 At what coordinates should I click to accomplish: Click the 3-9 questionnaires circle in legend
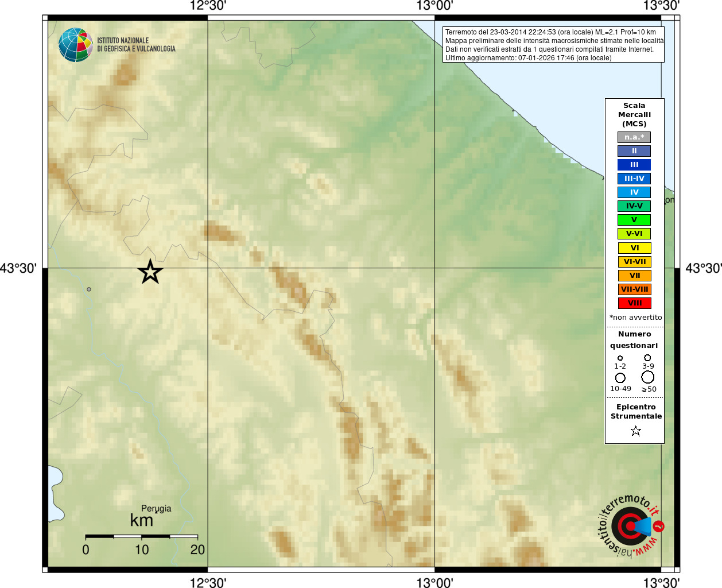coord(647,358)
